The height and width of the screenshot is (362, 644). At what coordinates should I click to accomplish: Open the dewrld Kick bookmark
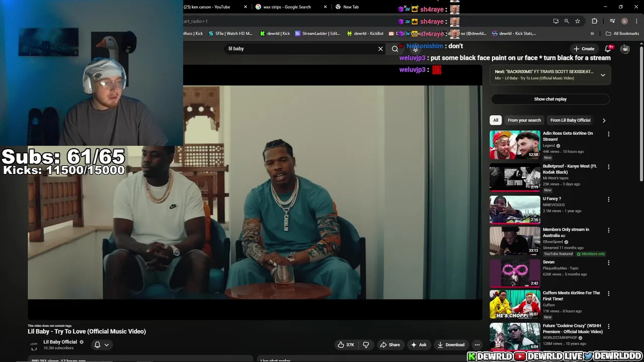click(x=275, y=34)
